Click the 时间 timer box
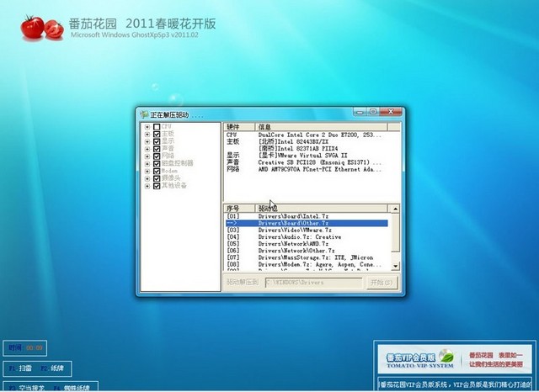Screen dimensions: 539x392 (24, 348)
